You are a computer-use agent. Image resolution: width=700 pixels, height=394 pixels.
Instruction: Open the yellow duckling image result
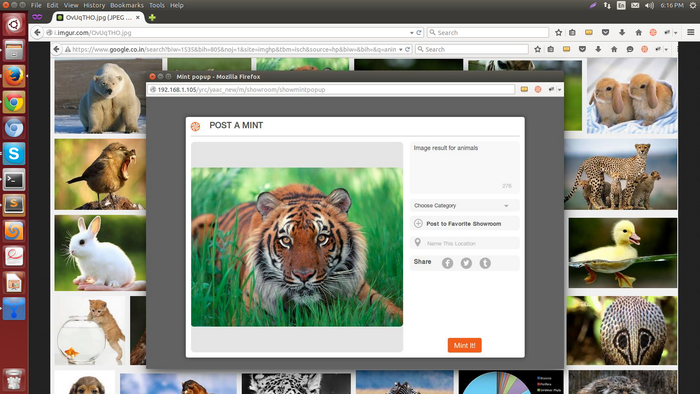(622, 253)
